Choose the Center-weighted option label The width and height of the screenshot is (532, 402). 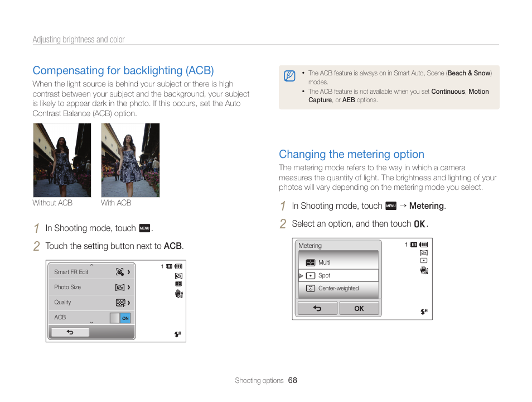tap(338, 288)
